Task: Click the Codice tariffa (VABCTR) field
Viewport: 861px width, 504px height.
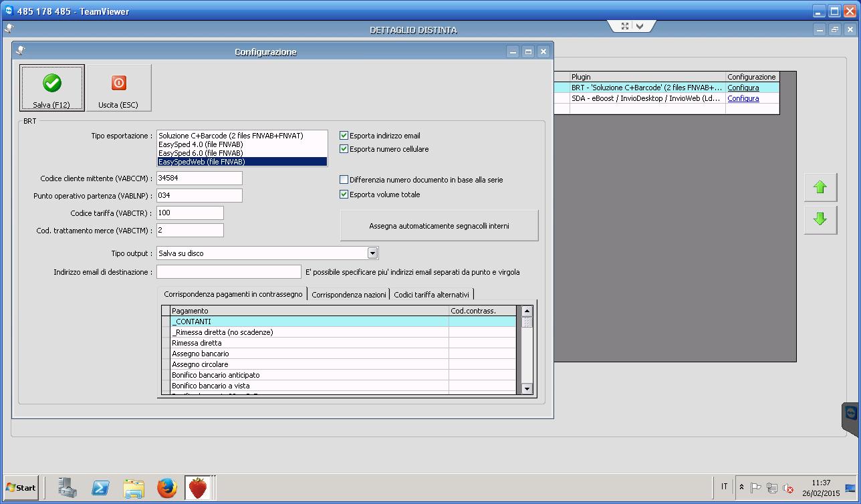Action: tap(190, 213)
